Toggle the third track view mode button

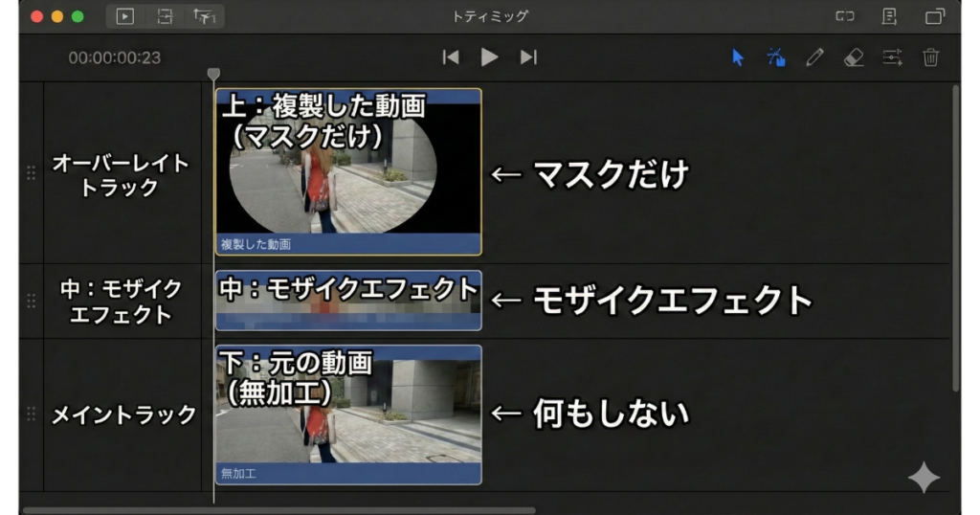[204, 16]
